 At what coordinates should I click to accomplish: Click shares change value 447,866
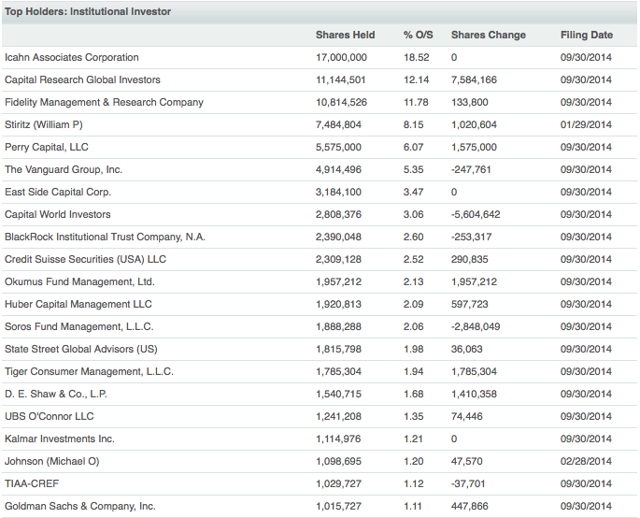point(469,507)
